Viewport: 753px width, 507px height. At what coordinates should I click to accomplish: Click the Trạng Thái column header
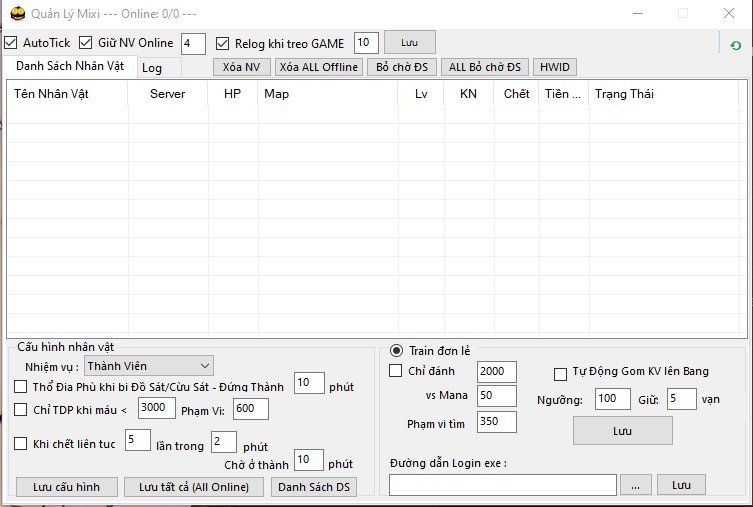click(x=664, y=94)
